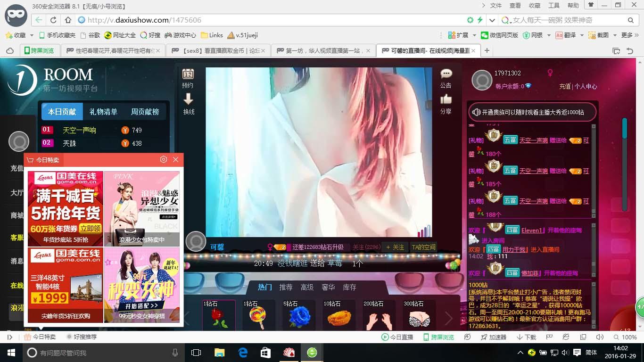The width and height of the screenshot is (644, 362).
Task: Click user link Eleven1 in chat
Action: pos(533,230)
